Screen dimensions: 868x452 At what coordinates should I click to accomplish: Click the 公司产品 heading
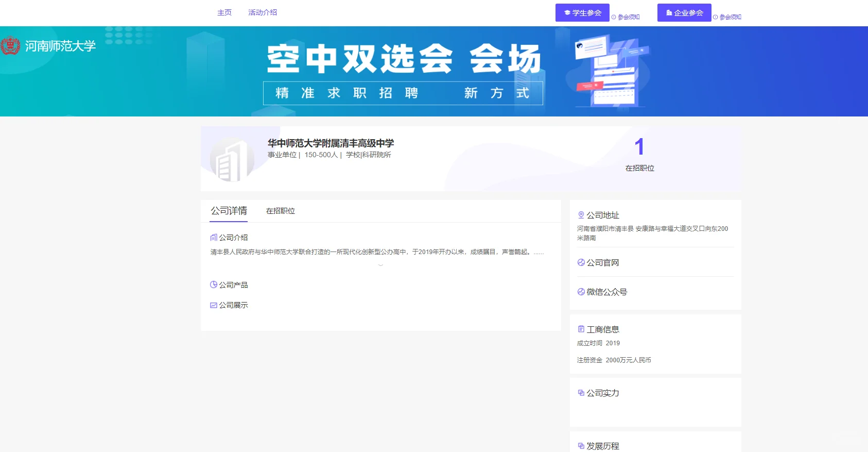coord(234,284)
